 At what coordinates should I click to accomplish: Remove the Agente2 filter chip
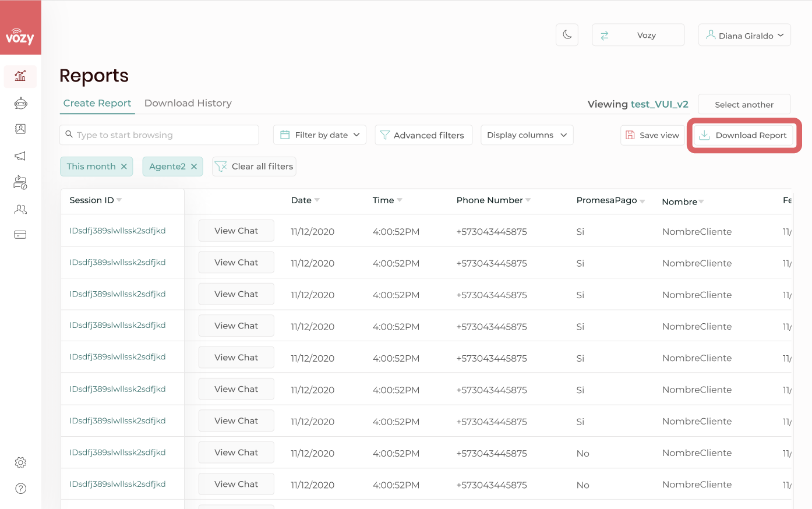tap(194, 167)
